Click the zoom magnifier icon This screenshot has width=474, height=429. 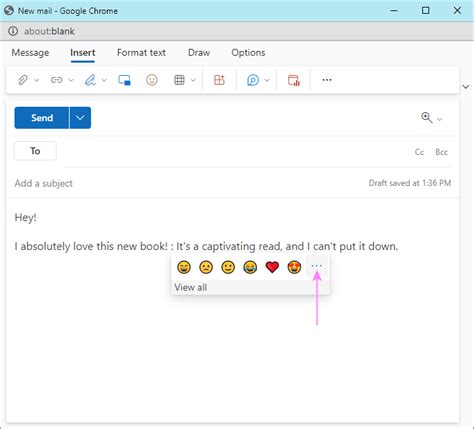click(427, 118)
